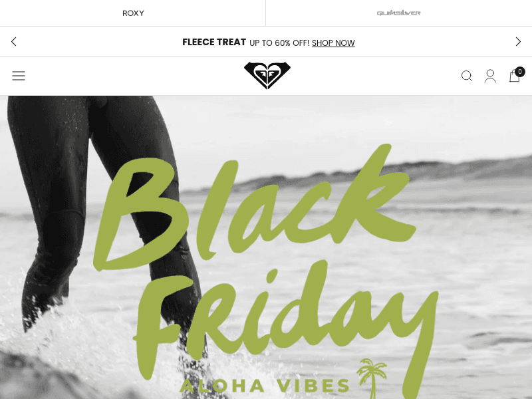Click the Quiksilver brand logo

pyautogui.click(x=398, y=13)
